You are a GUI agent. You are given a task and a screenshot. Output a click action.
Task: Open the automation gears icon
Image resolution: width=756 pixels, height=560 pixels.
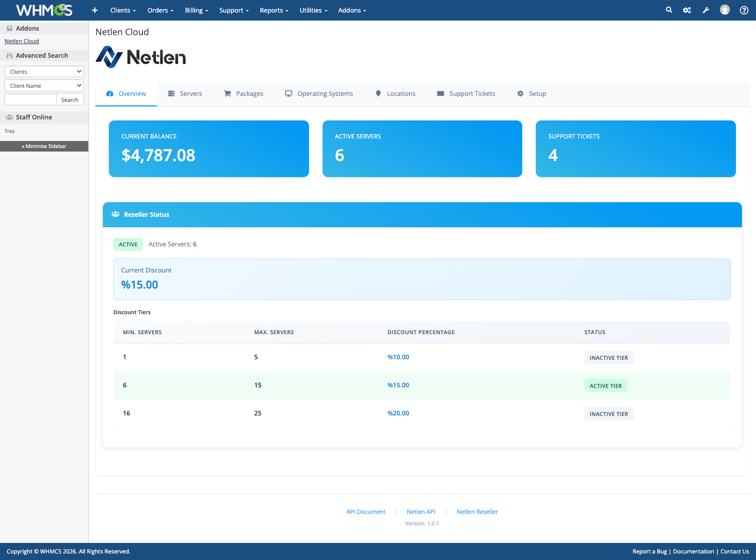(x=687, y=10)
